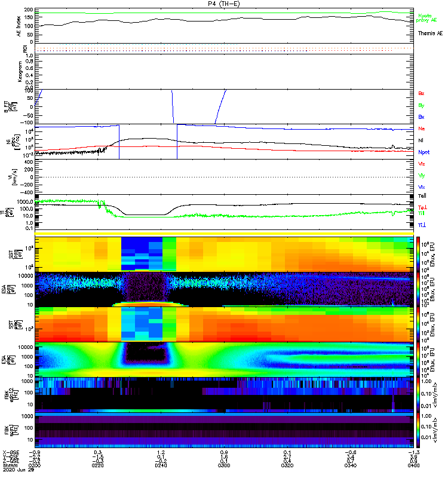Select the date "2020 Jun 29"
448x478 pixels.
[19, 470]
